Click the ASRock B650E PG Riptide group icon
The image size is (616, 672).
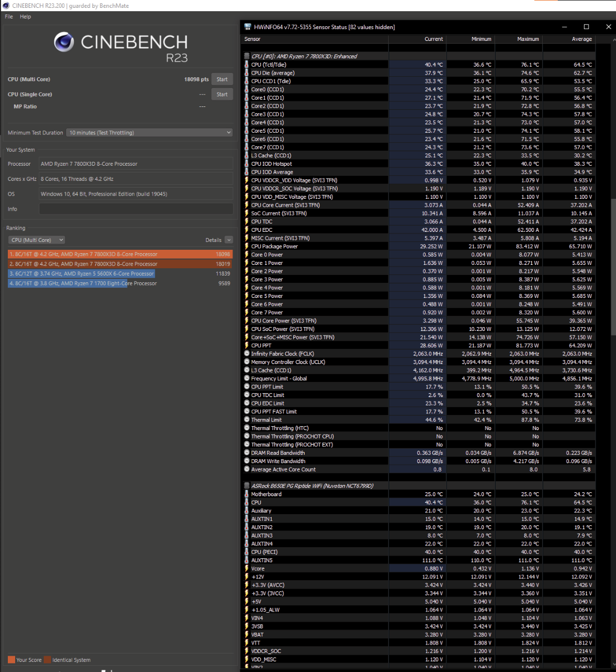click(x=246, y=486)
